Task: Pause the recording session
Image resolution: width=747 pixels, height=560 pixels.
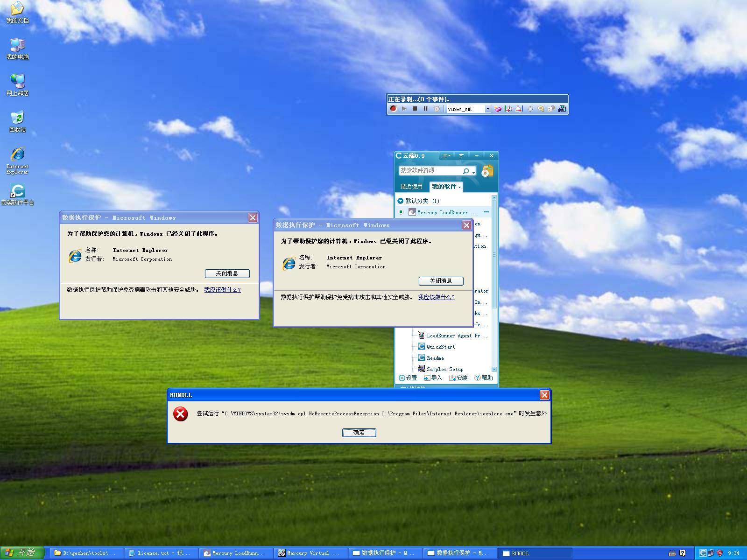Action: tap(425, 109)
